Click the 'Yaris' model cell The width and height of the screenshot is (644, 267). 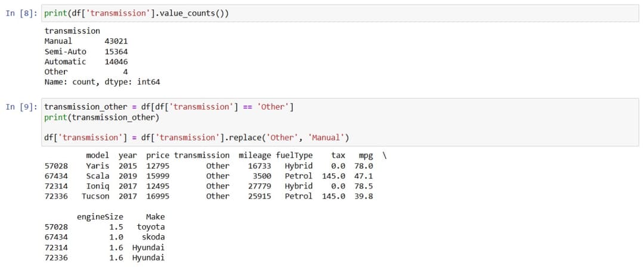pyautogui.click(x=98, y=166)
